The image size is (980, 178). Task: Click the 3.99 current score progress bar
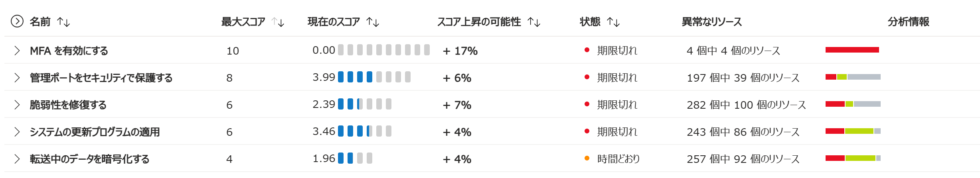click(374, 77)
